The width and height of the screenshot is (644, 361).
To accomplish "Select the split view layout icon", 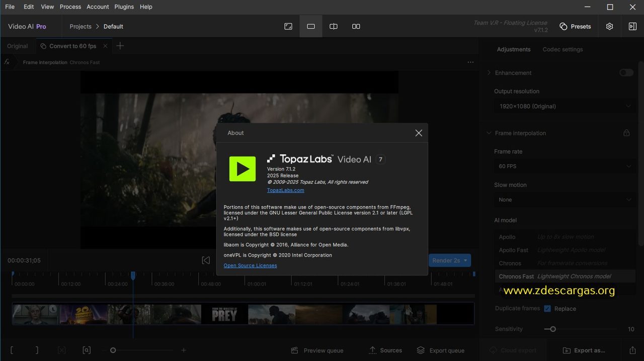I will click(x=334, y=26).
